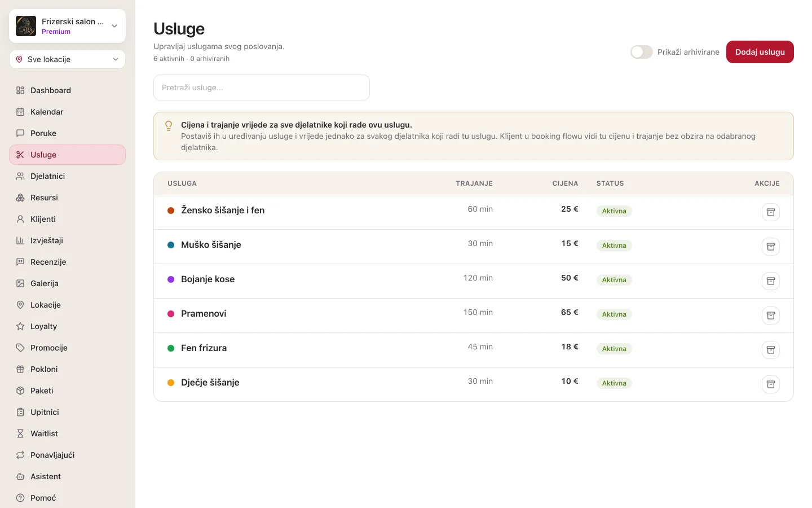Go to Upitnici page
Image resolution: width=812 pixels, height=508 pixels.
pos(67,412)
